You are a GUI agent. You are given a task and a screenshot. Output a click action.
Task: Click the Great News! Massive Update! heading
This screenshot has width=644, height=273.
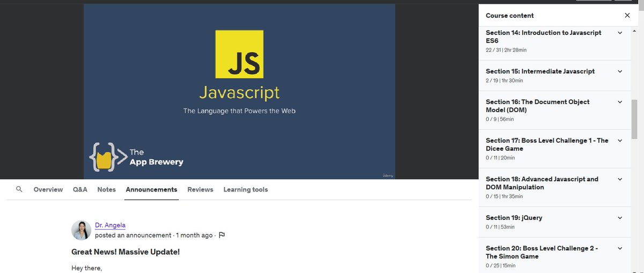pos(126,252)
